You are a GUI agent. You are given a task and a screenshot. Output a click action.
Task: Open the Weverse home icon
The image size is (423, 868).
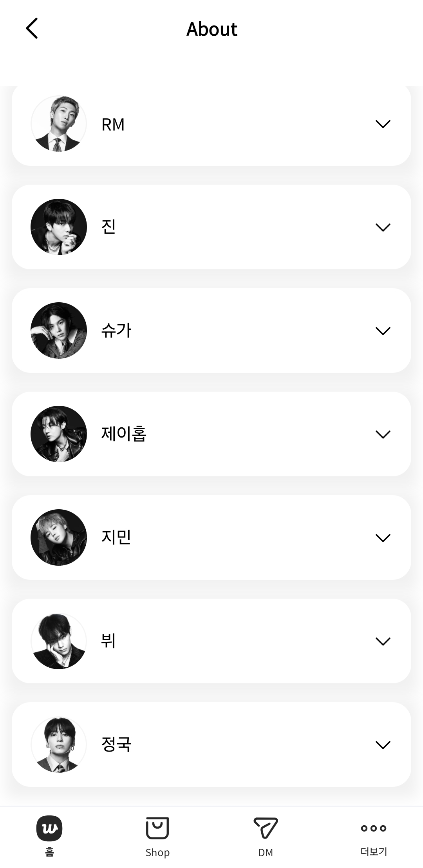49,828
